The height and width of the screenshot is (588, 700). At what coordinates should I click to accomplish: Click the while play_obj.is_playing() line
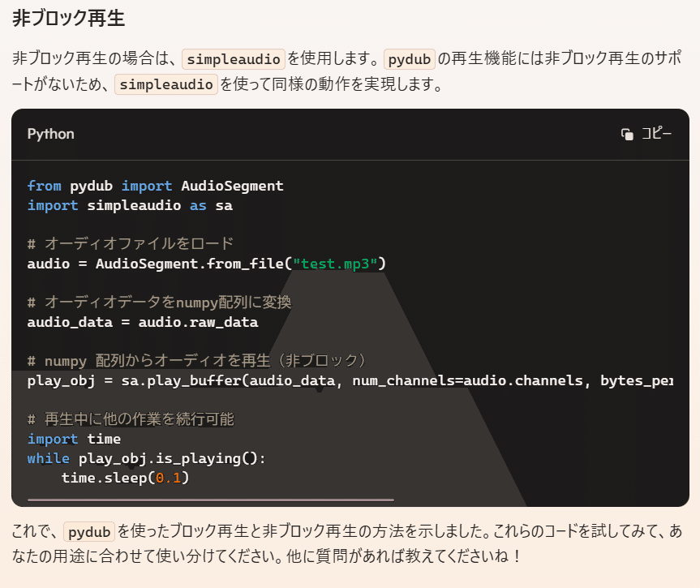coord(147,458)
